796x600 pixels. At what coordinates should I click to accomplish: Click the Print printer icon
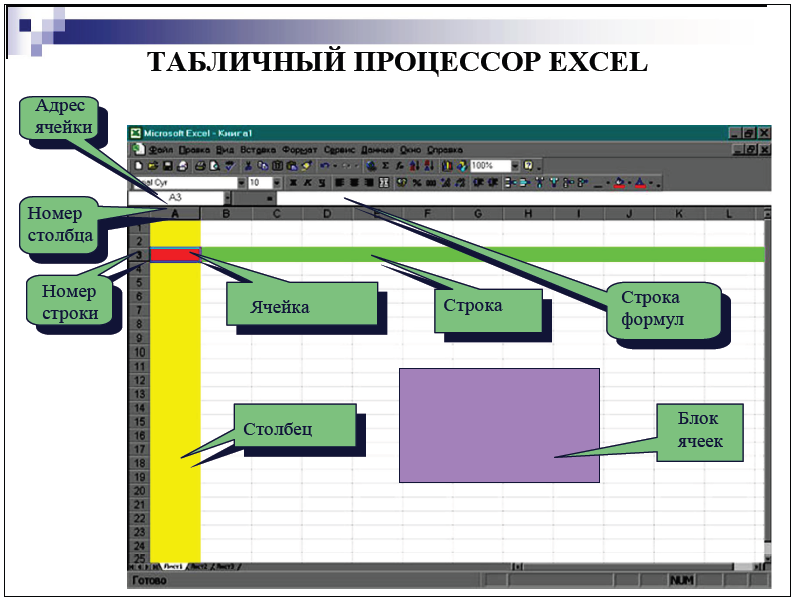tap(201, 165)
